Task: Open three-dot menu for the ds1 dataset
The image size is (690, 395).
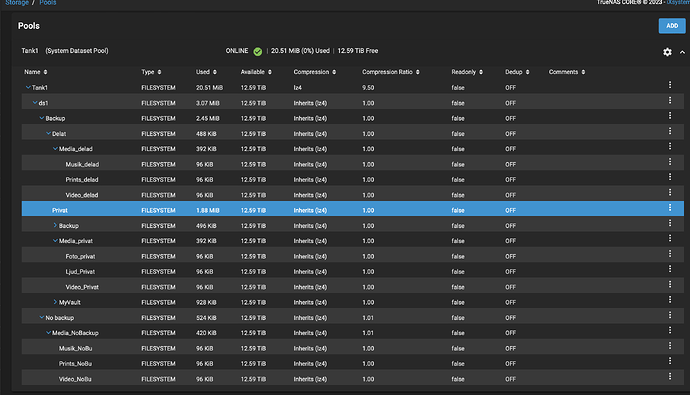Action: [670, 100]
